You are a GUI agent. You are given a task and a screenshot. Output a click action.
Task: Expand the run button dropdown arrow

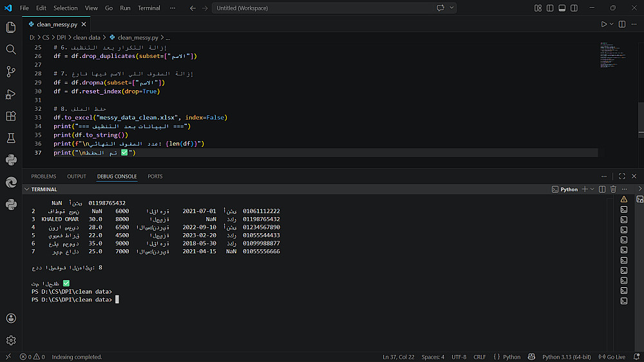point(612,24)
